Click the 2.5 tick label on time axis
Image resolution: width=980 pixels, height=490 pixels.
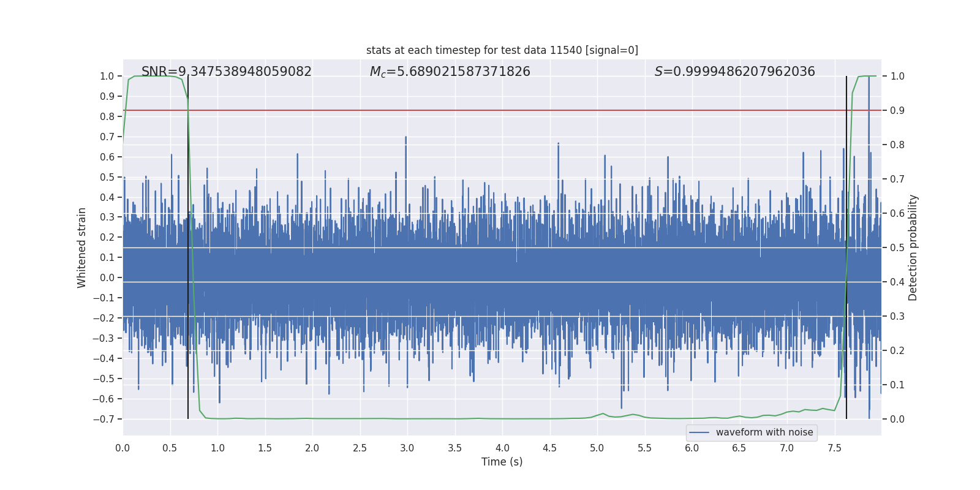360,448
